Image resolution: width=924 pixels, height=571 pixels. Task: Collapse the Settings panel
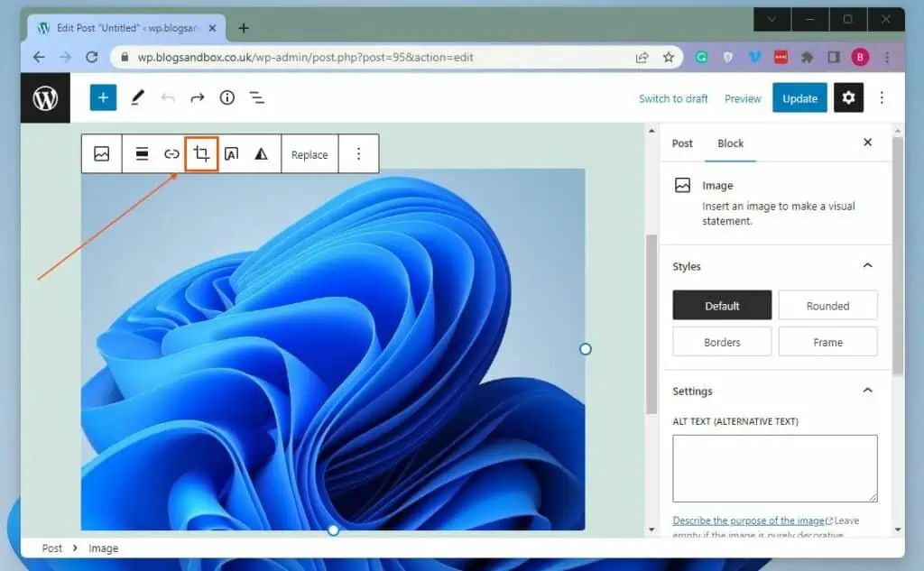pyautogui.click(x=867, y=391)
